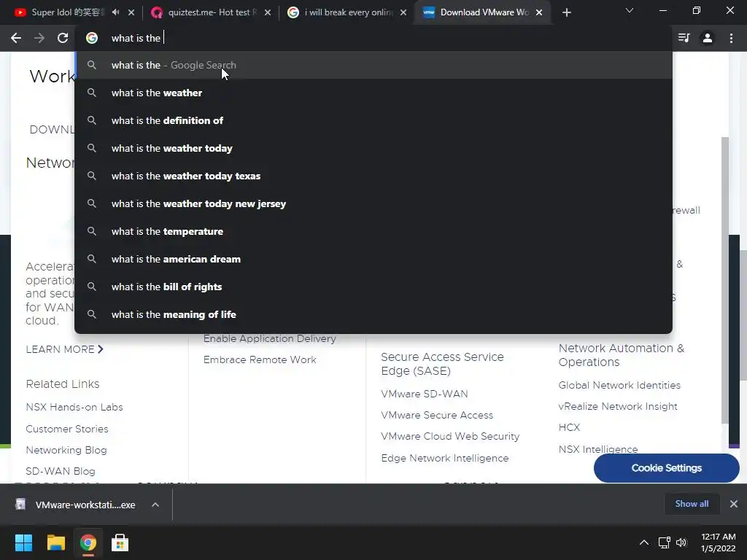Open Enable Application Delivery link
Viewport: 747px width, 560px height.
(270, 338)
